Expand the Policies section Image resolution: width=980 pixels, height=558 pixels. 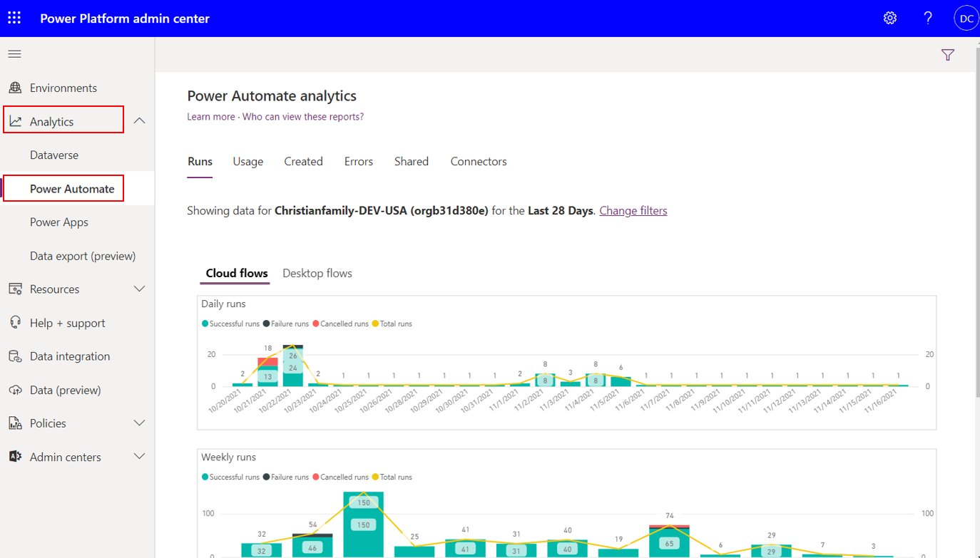click(140, 423)
